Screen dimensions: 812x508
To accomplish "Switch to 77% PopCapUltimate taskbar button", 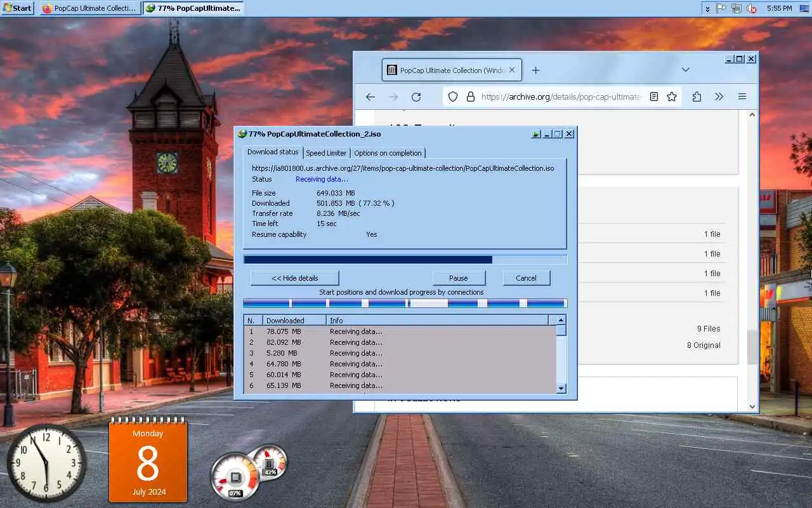I will 193,8.
